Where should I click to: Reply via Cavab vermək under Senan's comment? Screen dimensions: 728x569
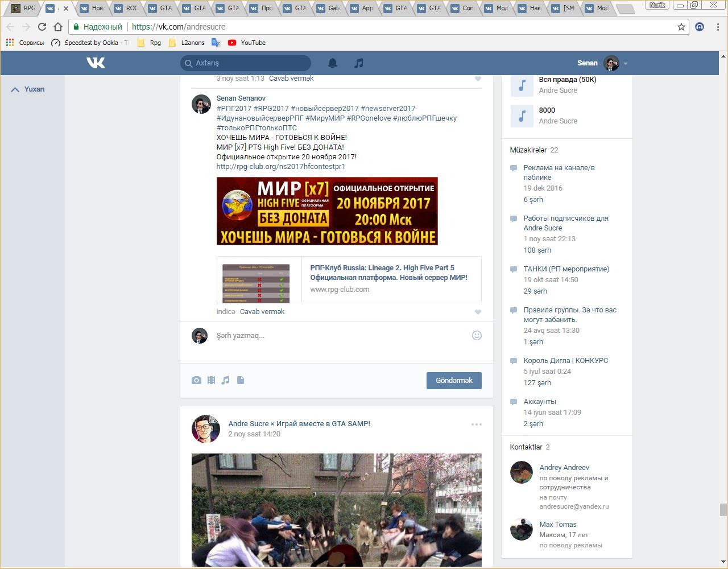262,312
